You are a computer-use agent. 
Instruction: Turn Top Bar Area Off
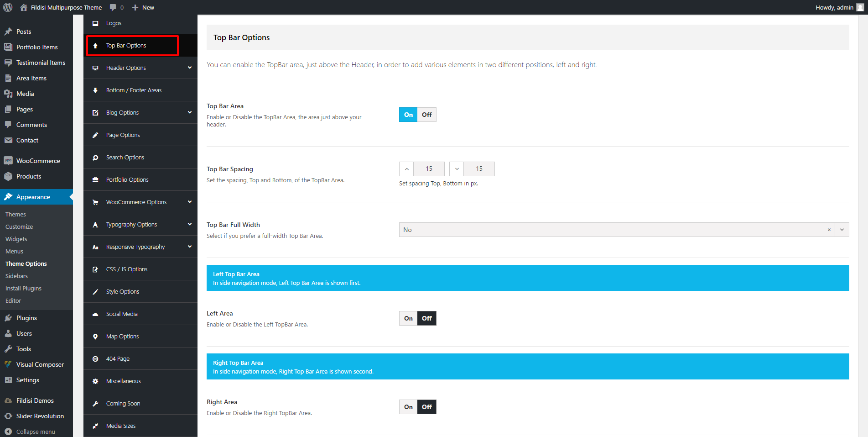coord(427,115)
